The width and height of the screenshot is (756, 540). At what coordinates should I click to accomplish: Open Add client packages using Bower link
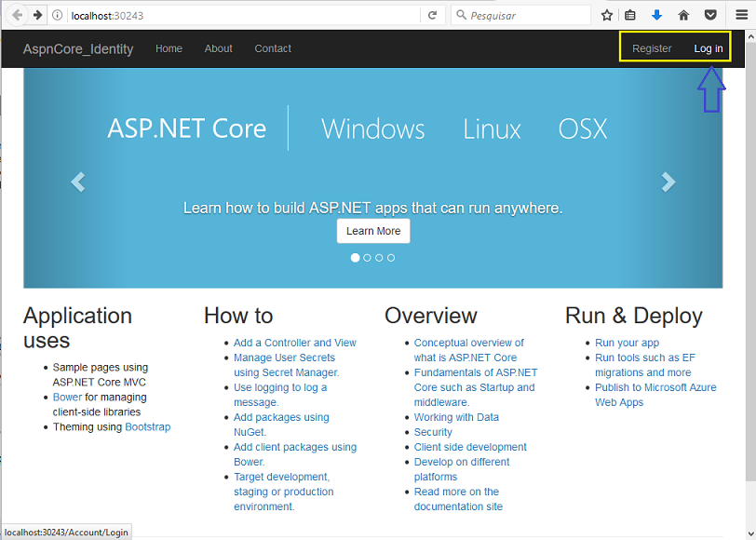pos(295,454)
